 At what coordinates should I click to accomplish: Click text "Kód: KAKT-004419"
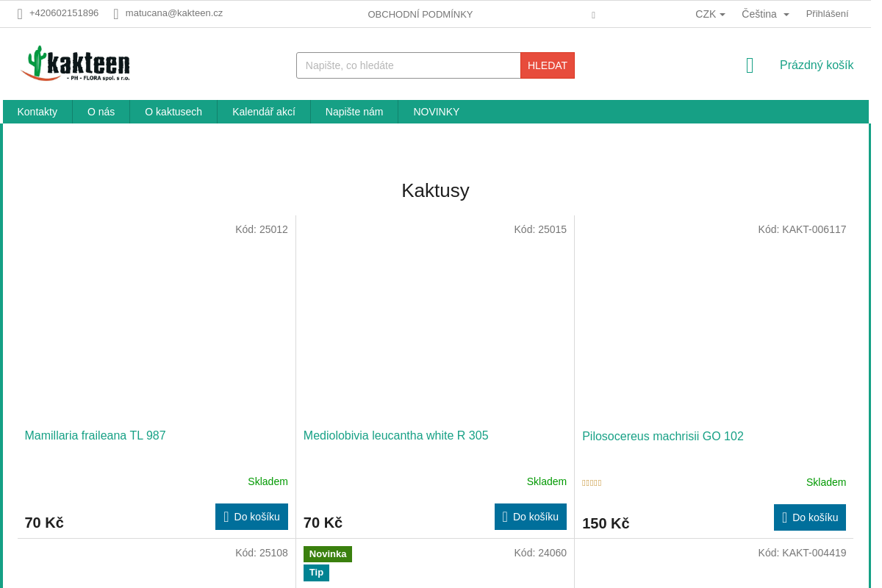802,553
